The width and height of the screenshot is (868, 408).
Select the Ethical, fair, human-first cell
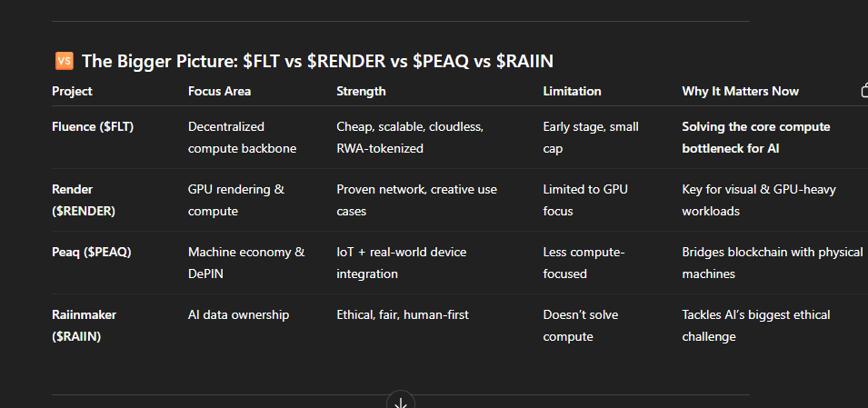403,315
